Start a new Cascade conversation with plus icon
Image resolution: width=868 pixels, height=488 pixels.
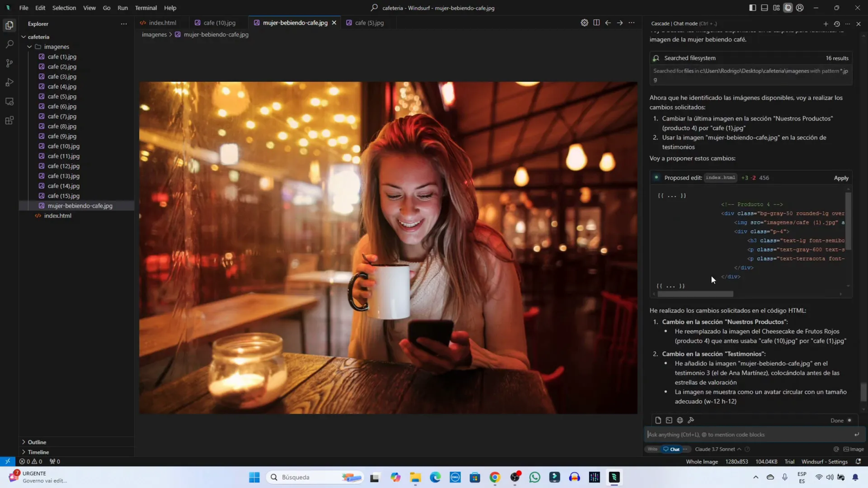(826, 24)
